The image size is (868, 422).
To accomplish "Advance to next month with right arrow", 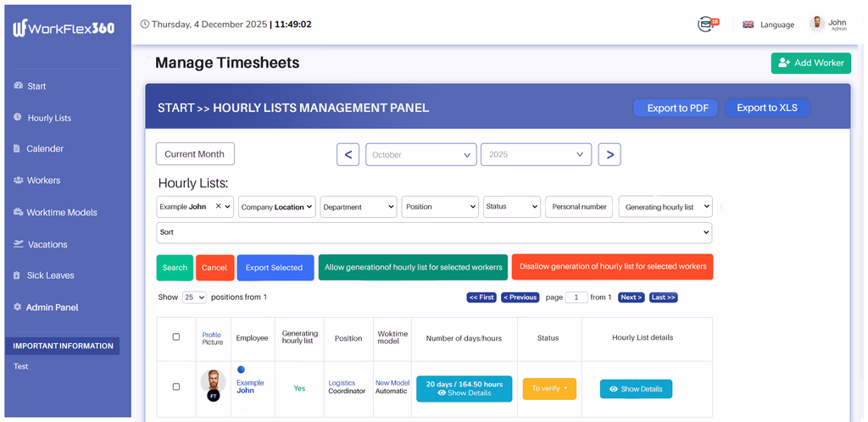I will tap(609, 154).
